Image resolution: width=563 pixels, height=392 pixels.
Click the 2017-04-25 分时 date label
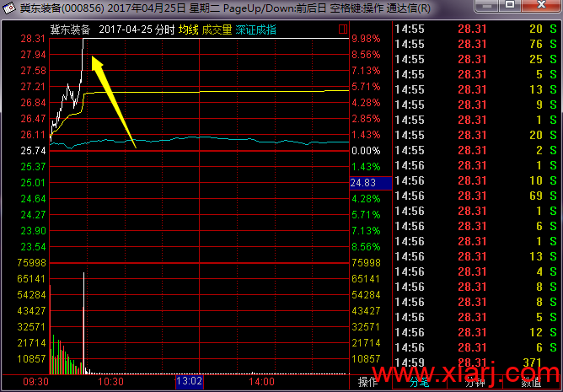tap(137, 30)
